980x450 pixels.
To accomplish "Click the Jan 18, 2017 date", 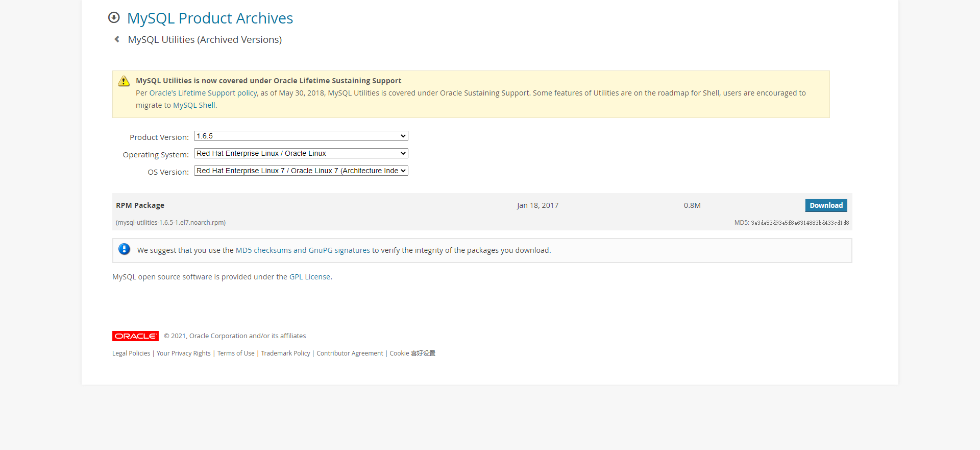I will tap(537, 205).
